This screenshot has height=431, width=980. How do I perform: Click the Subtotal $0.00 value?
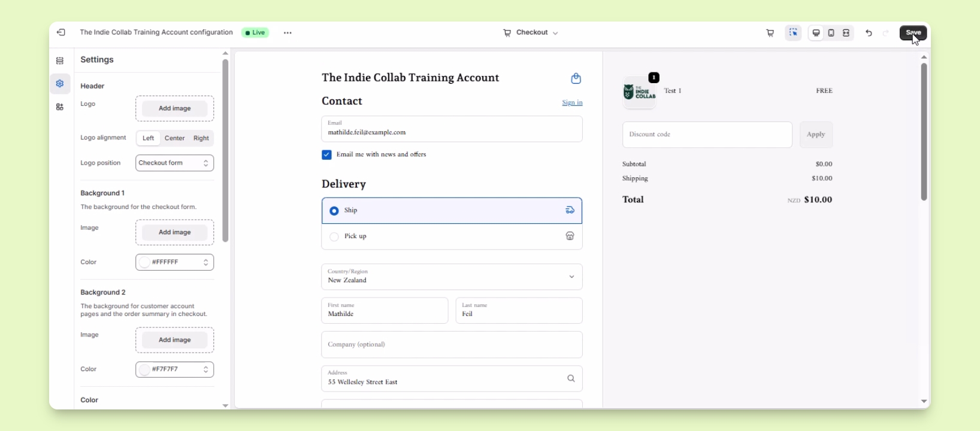click(x=824, y=164)
